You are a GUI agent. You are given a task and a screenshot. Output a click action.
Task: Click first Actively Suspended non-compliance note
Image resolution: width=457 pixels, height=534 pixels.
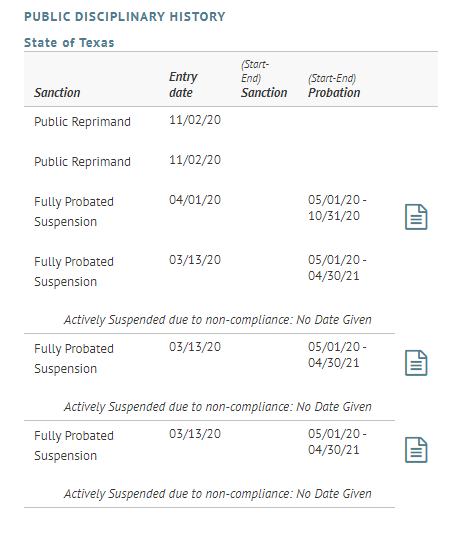(218, 319)
